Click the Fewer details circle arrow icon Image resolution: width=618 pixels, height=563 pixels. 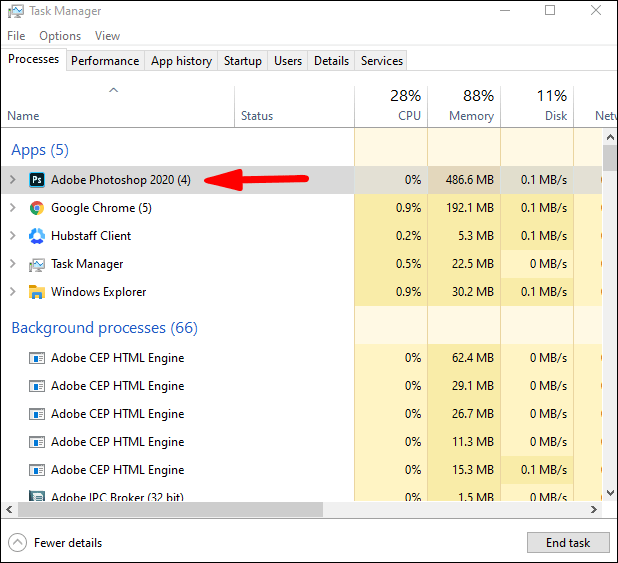17,543
